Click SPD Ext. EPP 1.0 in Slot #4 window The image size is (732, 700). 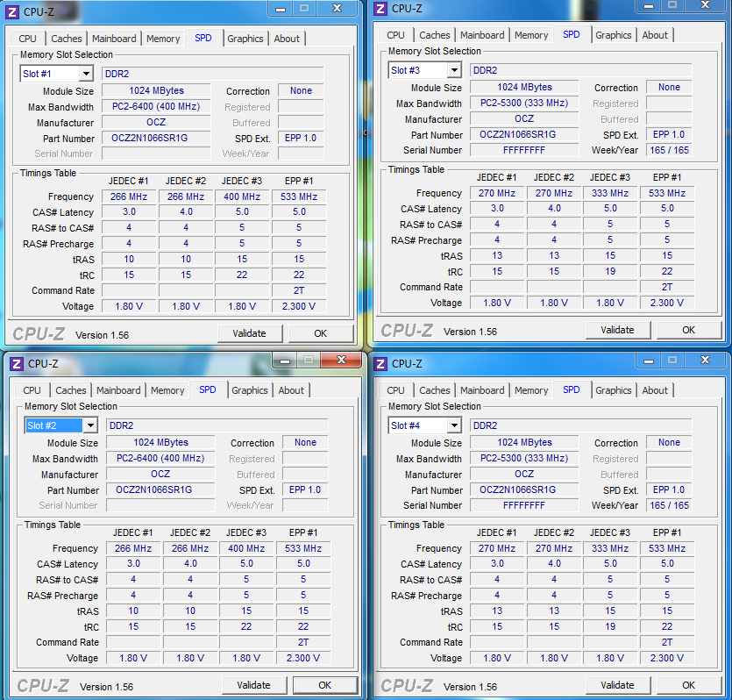670,489
